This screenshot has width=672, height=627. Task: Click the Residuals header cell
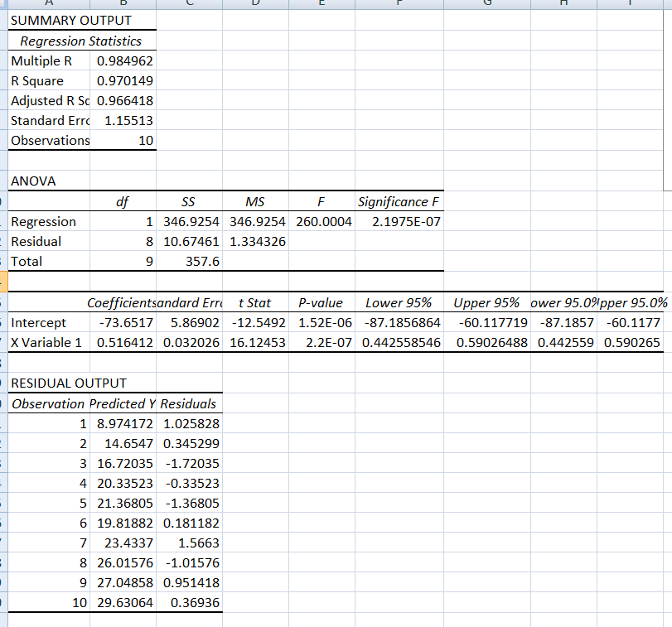click(x=188, y=403)
